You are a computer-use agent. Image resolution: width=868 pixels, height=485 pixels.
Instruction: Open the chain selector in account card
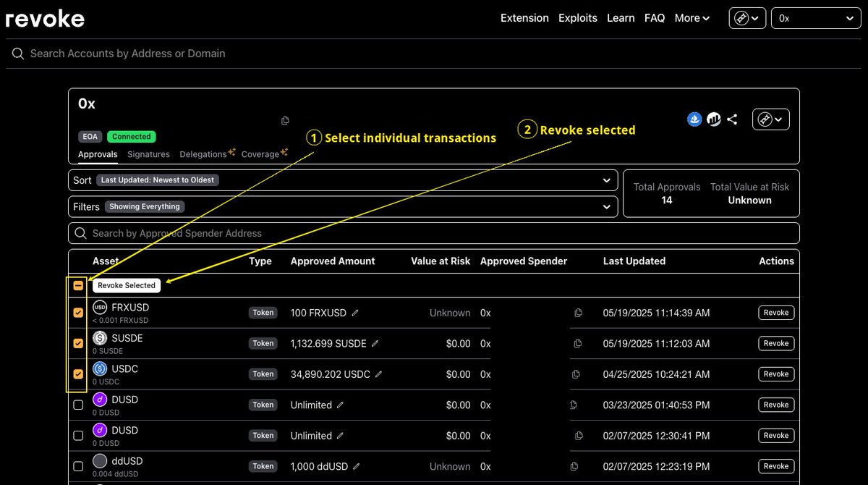[x=770, y=119]
